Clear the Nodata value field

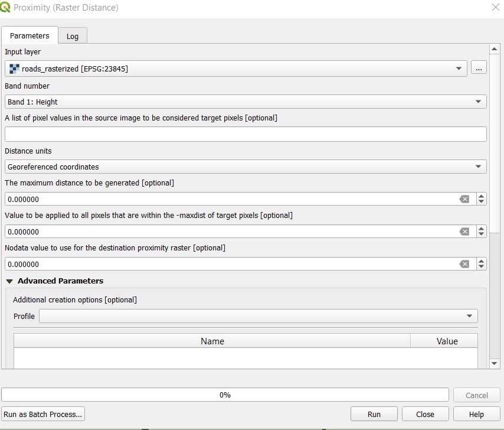coord(464,264)
